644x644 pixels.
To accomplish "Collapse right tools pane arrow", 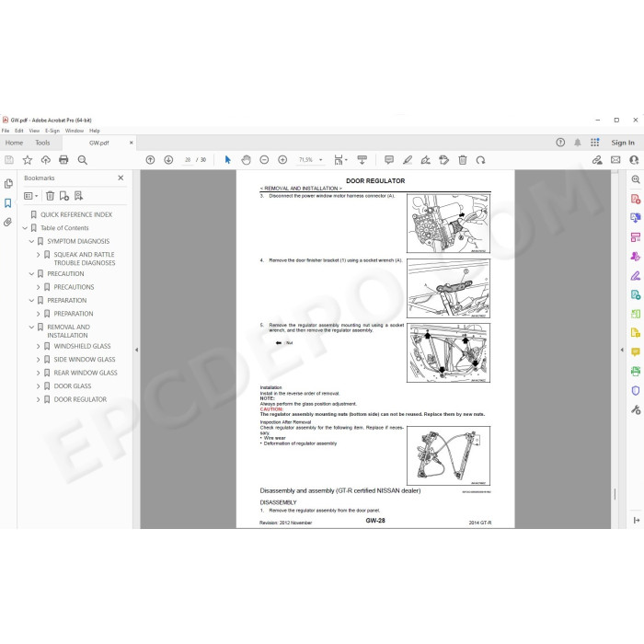I will (x=622, y=350).
